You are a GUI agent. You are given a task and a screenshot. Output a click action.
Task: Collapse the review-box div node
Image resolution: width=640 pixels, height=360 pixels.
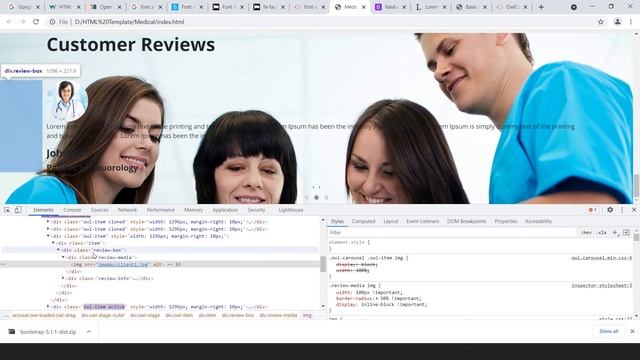click(x=58, y=250)
